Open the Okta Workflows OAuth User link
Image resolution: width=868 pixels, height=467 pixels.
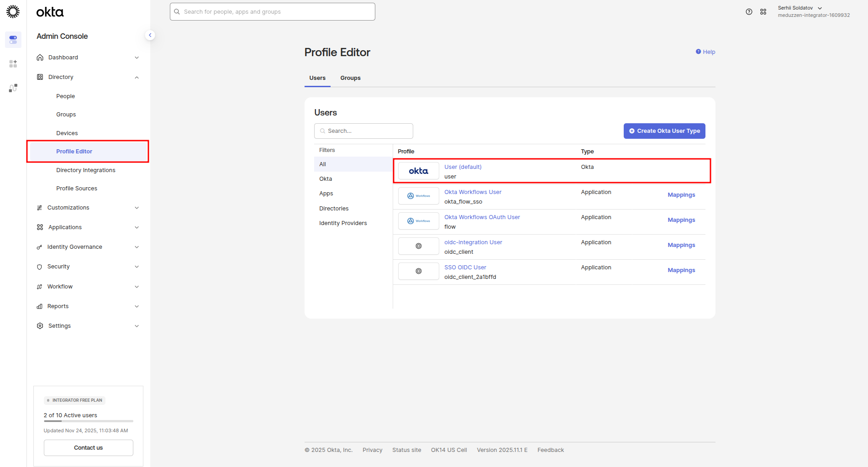pyautogui.click(x=482, y=217)
